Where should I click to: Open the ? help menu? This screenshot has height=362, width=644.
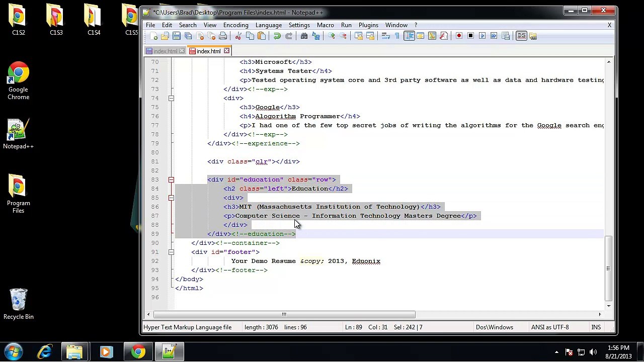416,25
